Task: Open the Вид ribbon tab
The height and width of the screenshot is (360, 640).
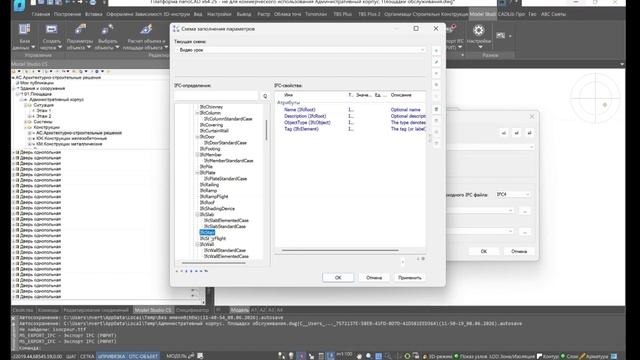Action: 198,14
